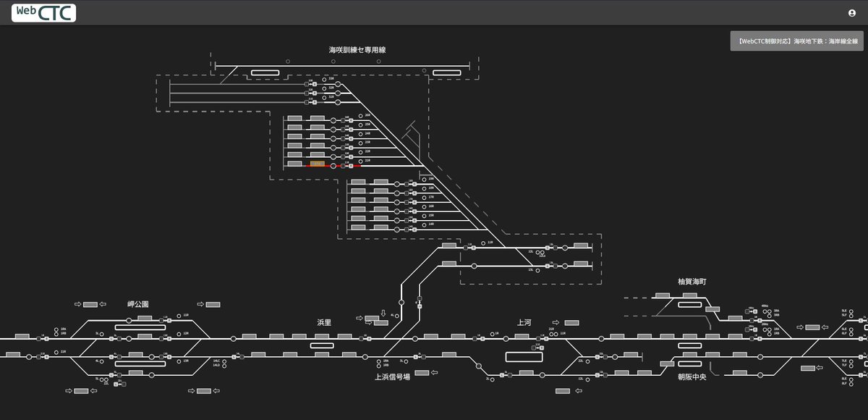The width and height of the screenshot is (868, 420).
Task: Select route lever circle 14LC
Action: pos(224,361)
